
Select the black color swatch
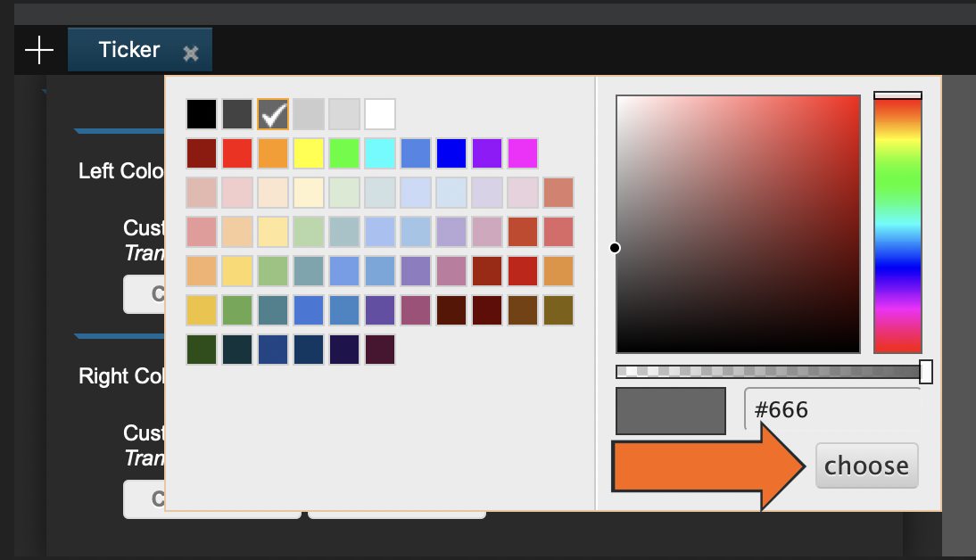tap(202, 114)
